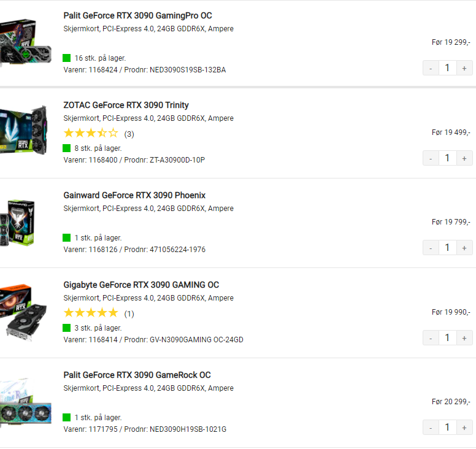Click the Gainward Phoenix box thumbnail
This screenshot has height=449, width=476.
pos(17,223)
